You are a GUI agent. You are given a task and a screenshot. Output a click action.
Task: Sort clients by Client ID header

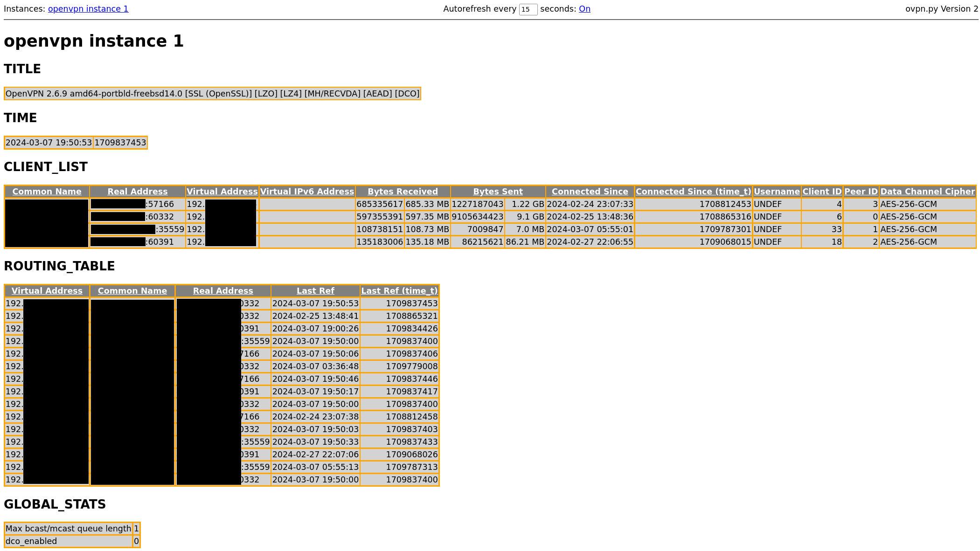[x=822, y=192]
